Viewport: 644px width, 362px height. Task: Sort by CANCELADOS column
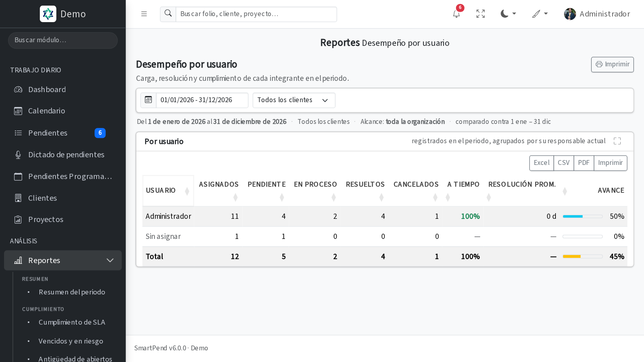tap(416, 191)
